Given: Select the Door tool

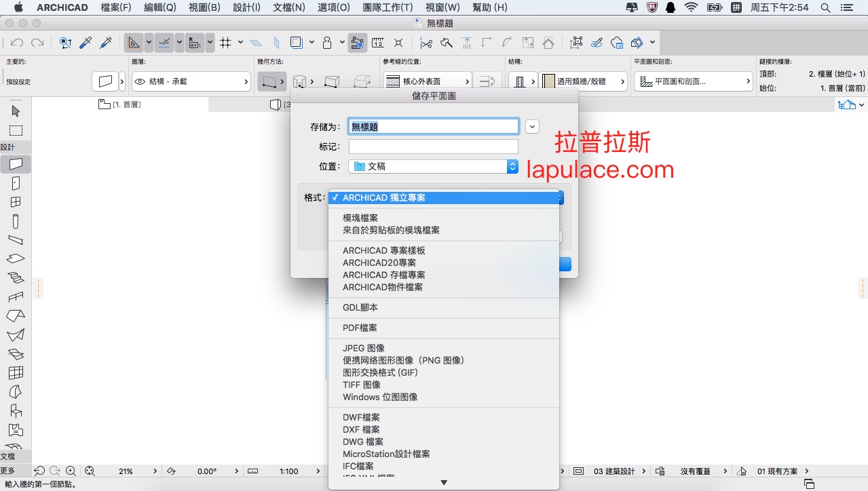Looking at the screenshot, I should coord(16,183).
